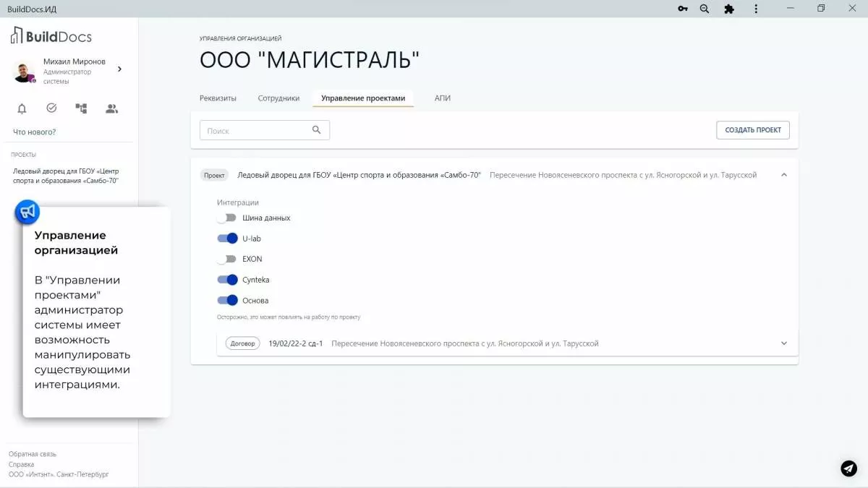The height and width of the screenshot is (488, 868).
Task: Collapse the Ледовый дворец project card
Action: click(x=783, y=174)
